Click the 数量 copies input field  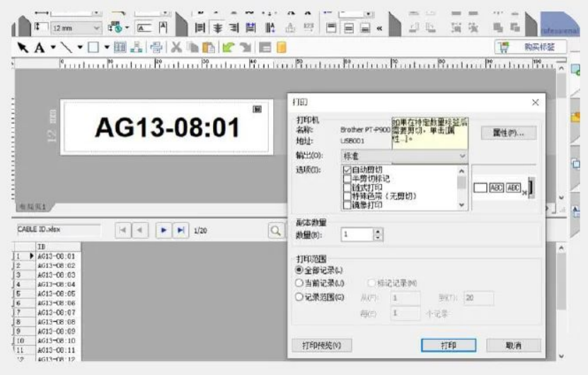[357, 234]
